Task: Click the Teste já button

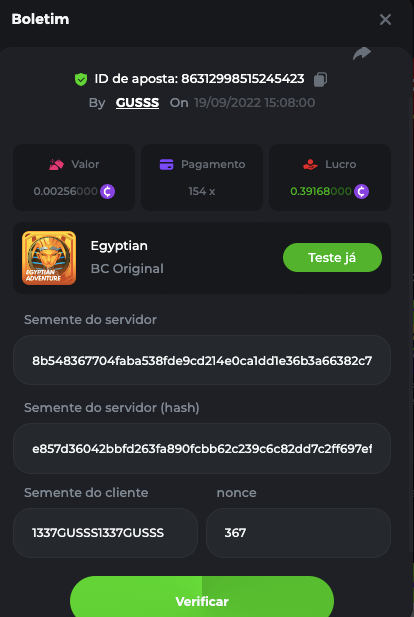Action: tap(333, 257)
